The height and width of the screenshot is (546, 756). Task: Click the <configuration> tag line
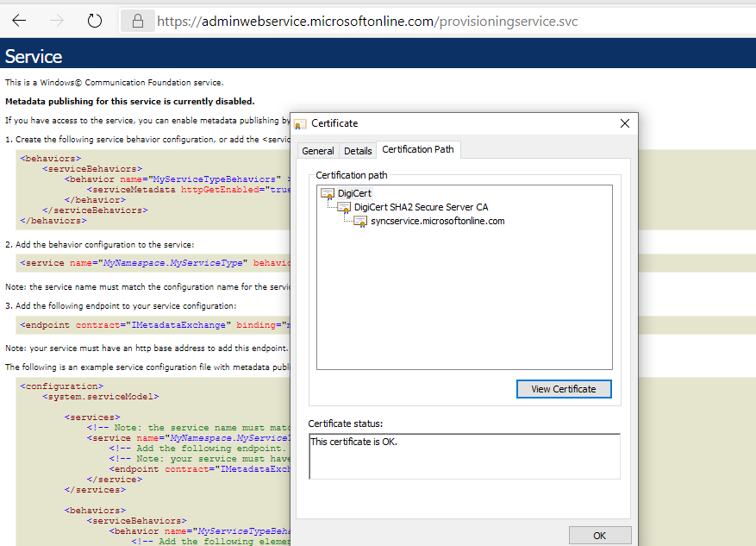[x=62, y=386]
